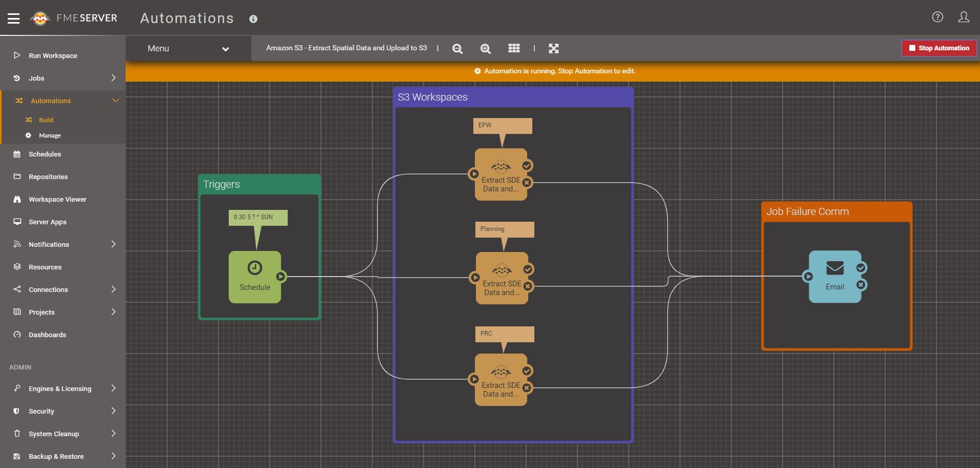Expand the Security menu
The height and width of the screenshot is (468, 980).
tap(63, 411)
